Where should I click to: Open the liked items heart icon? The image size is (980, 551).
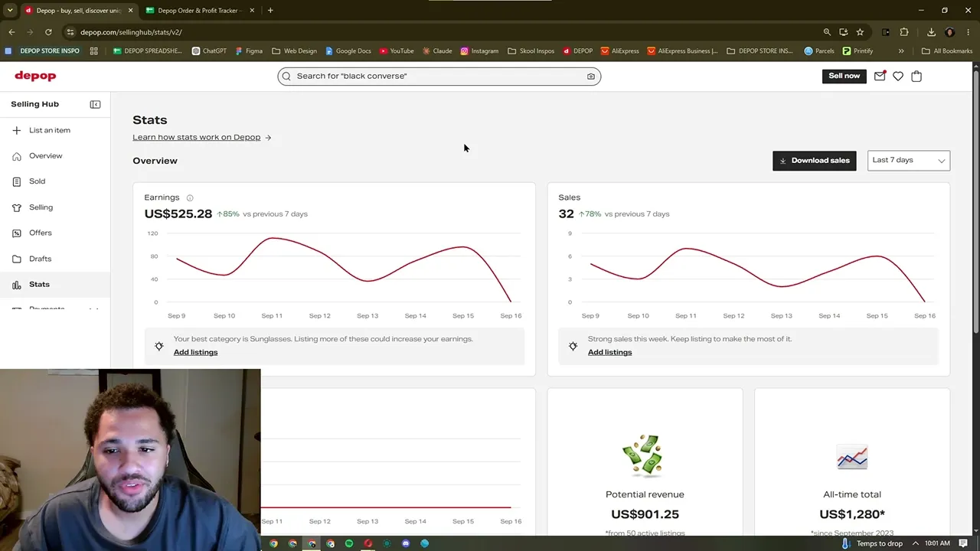(x=898, y=76)
